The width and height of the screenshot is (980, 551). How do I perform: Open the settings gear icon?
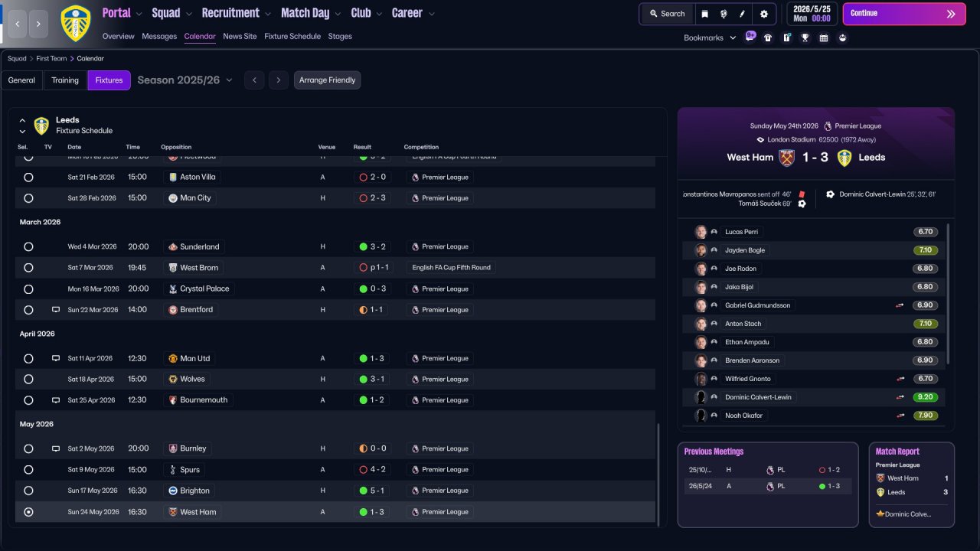(x=763, y=14)
